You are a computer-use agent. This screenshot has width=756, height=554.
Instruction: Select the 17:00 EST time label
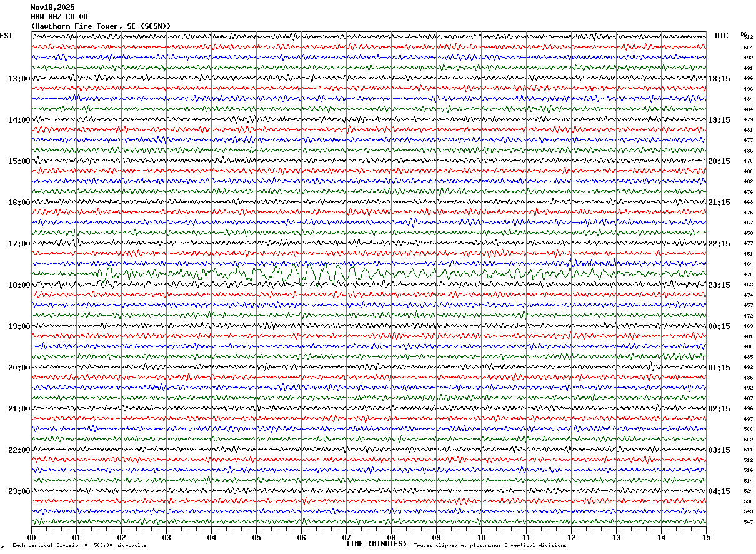tap(19, 244)
